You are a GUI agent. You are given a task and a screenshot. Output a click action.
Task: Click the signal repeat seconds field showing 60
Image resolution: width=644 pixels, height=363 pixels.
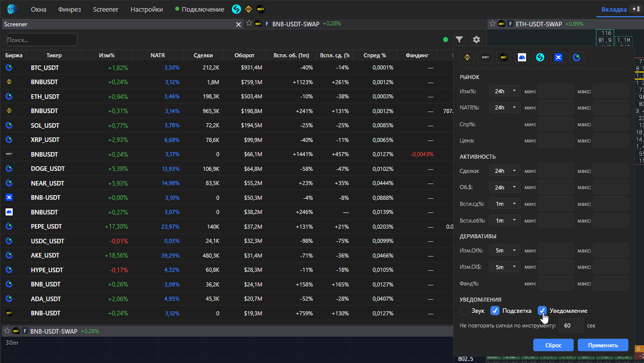click(572, 325)
